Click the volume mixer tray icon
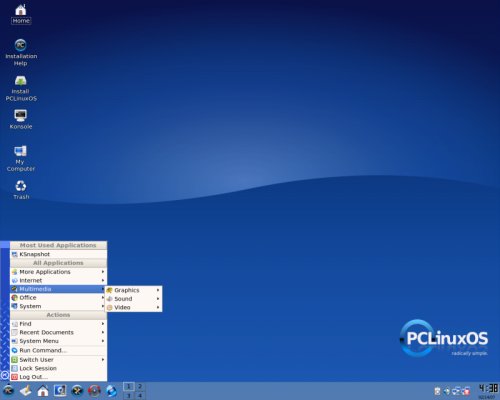 [447, 391]
